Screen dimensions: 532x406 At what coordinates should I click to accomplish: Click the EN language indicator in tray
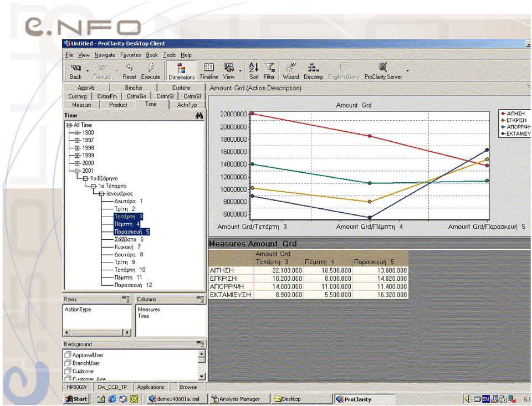[485, 399]
